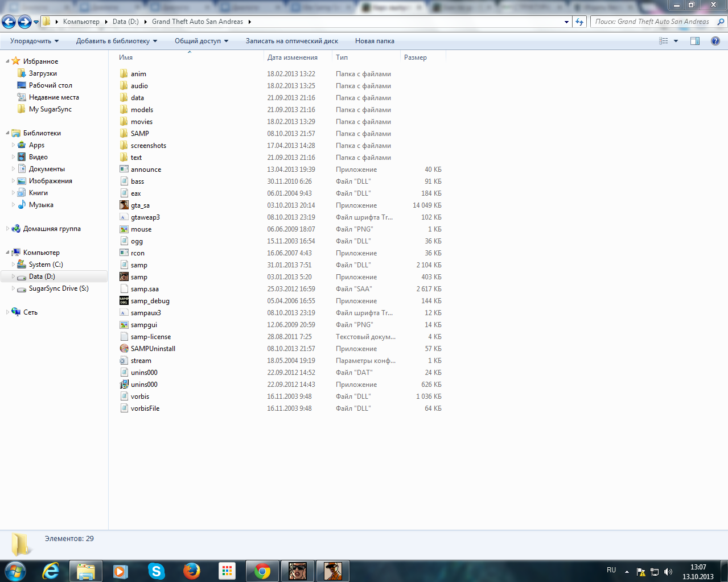Open the view options dropdown arrow
The image size is (728, 582).
coord(676,41)
